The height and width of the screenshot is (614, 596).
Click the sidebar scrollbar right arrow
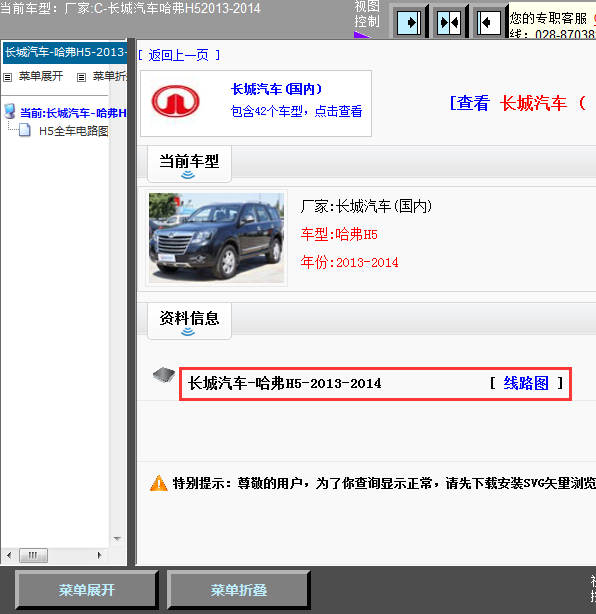tap(99, 555)
